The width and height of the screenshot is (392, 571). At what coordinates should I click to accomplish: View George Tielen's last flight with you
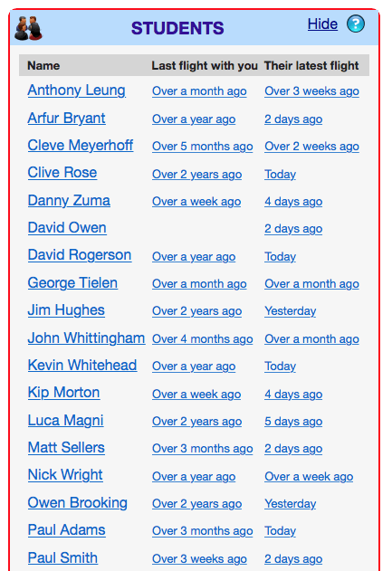click(199, 283)
